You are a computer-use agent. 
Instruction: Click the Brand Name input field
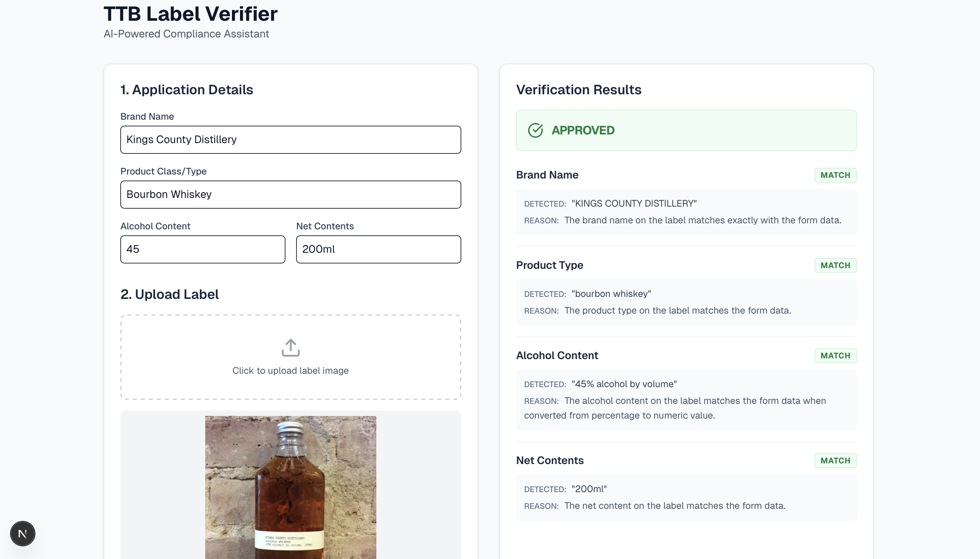coord(290,140)
